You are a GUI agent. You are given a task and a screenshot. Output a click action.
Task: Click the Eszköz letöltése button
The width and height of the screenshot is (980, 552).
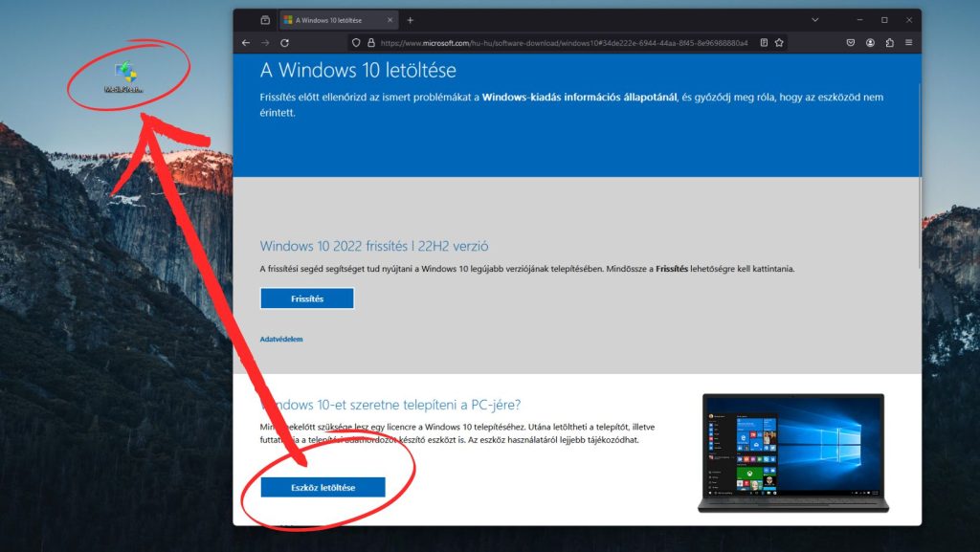(324, 487)
